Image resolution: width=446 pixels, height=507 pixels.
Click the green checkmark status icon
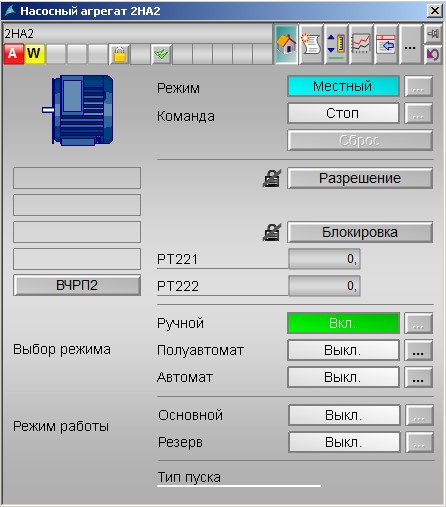coord(161,54)
